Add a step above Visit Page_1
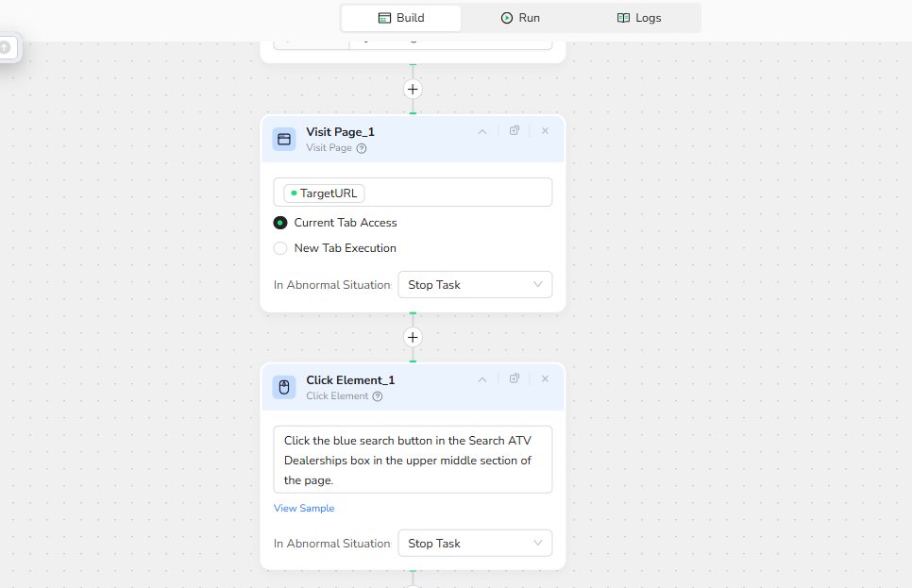This screenshot has width=912, height=588. (x=413, y=90)
